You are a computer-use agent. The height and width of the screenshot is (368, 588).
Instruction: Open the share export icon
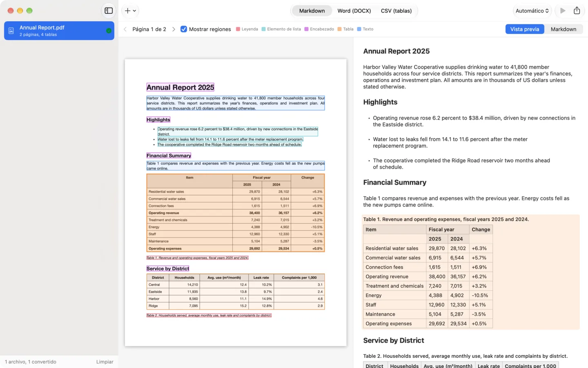577,11
